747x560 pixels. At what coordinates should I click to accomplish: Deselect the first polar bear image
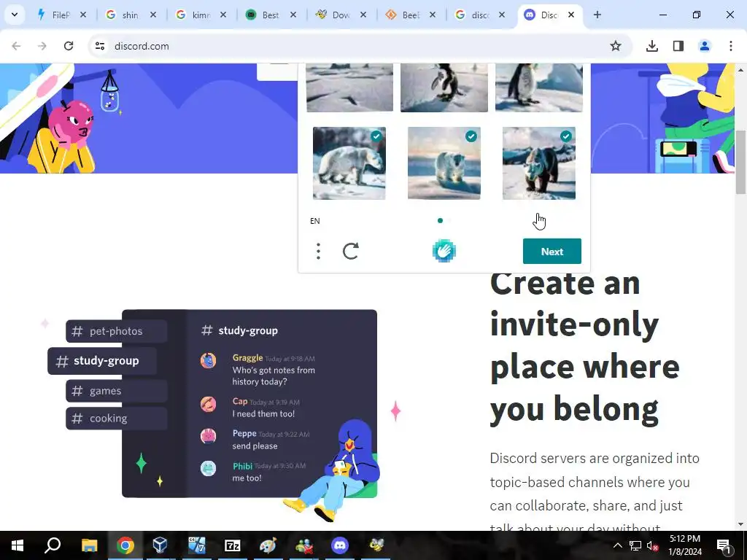coord(349,163)
